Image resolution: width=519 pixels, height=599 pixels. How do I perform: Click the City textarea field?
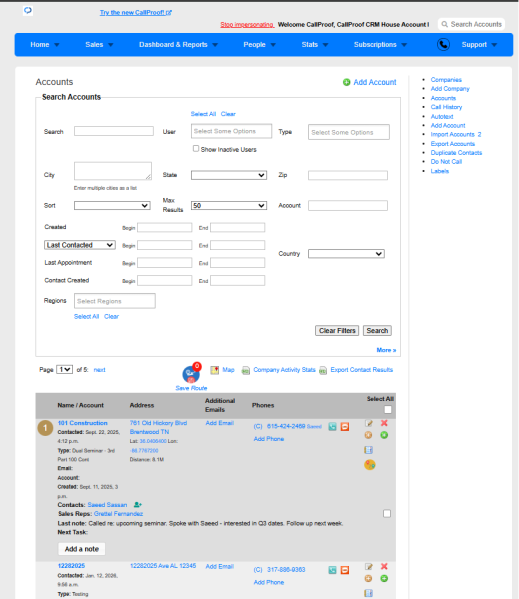point(113,171)
